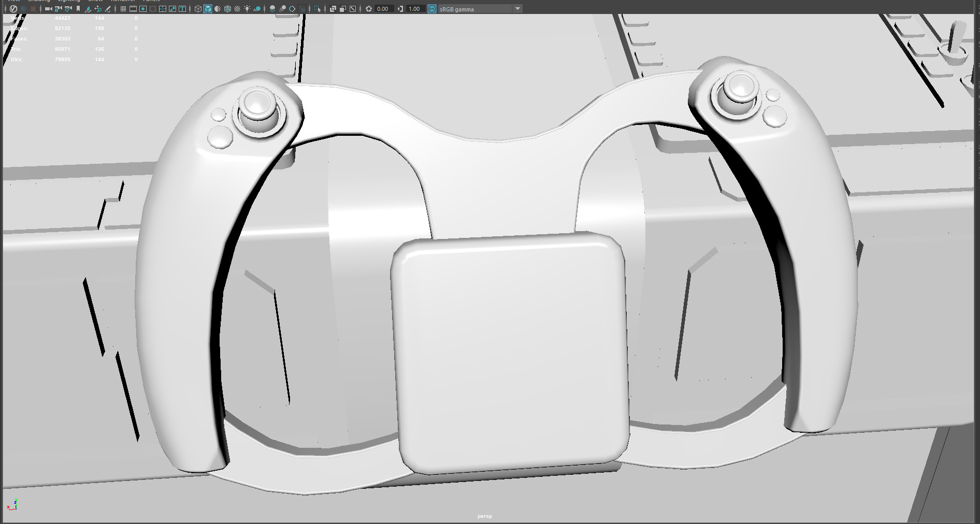Click the 'persp' camera name label
Screen dimensions: 980x524
click(x=485, y=516)
